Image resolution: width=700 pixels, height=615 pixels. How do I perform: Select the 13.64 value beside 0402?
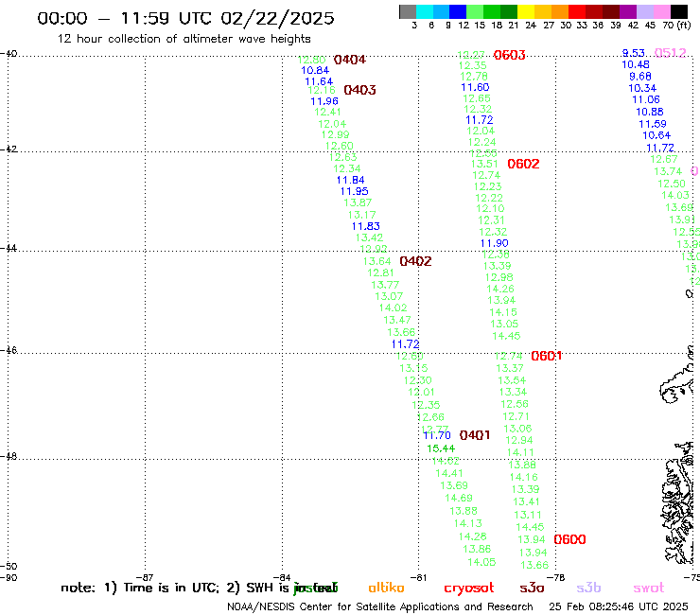click(x=376, y=261)
